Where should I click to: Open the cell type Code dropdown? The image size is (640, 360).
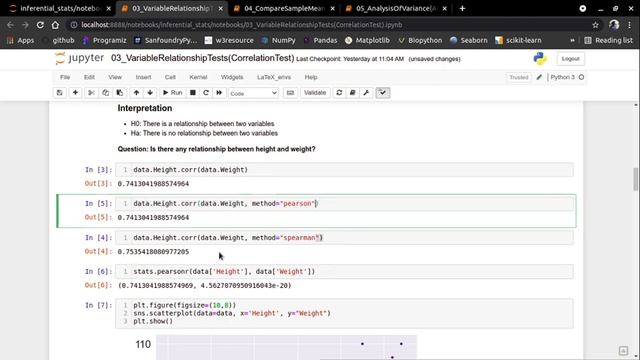(253, 93)
